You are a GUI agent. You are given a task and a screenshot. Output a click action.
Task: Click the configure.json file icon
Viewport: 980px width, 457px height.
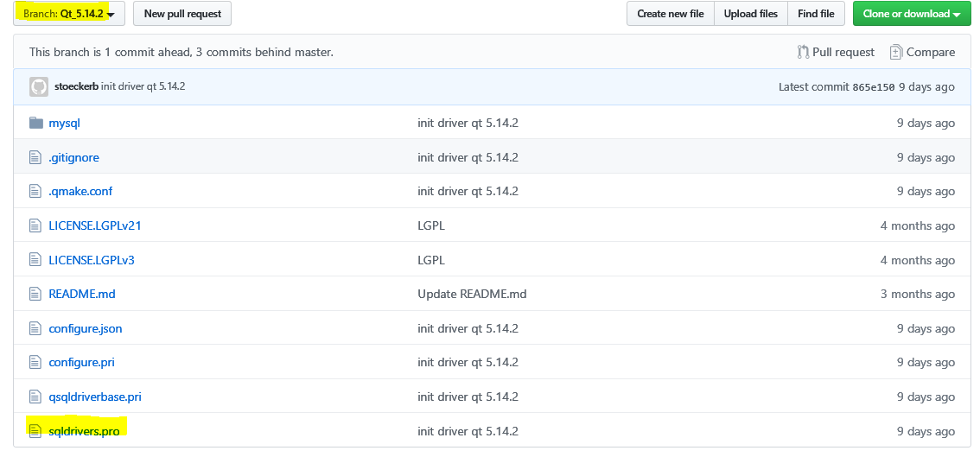pyautogui.click(x=35, y=328)
